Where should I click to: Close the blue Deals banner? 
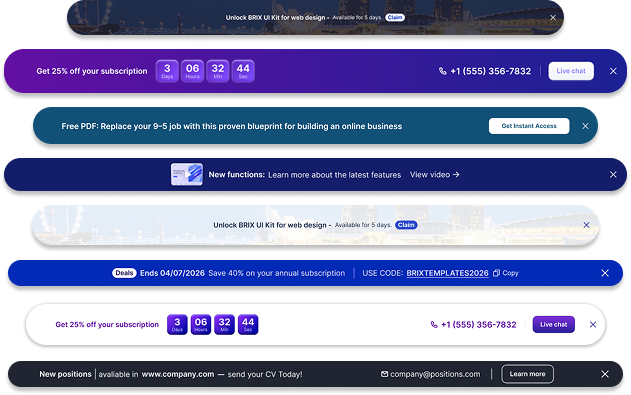(x=605, y=273)
